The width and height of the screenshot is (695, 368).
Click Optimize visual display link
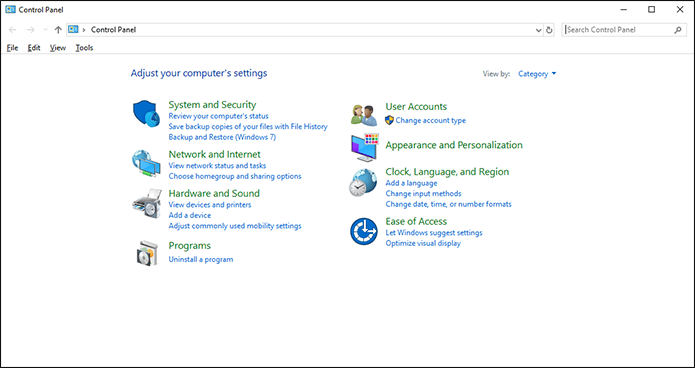point(423,243)
